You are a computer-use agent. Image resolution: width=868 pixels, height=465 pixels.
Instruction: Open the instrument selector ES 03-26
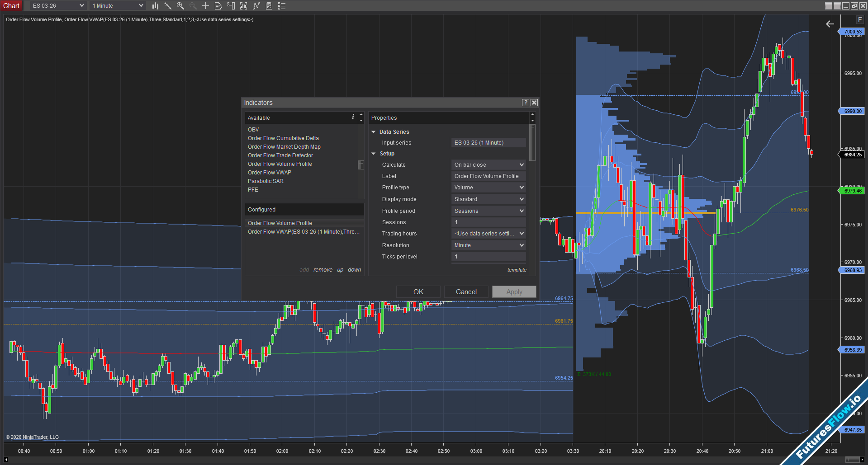(x=58, y=6)
